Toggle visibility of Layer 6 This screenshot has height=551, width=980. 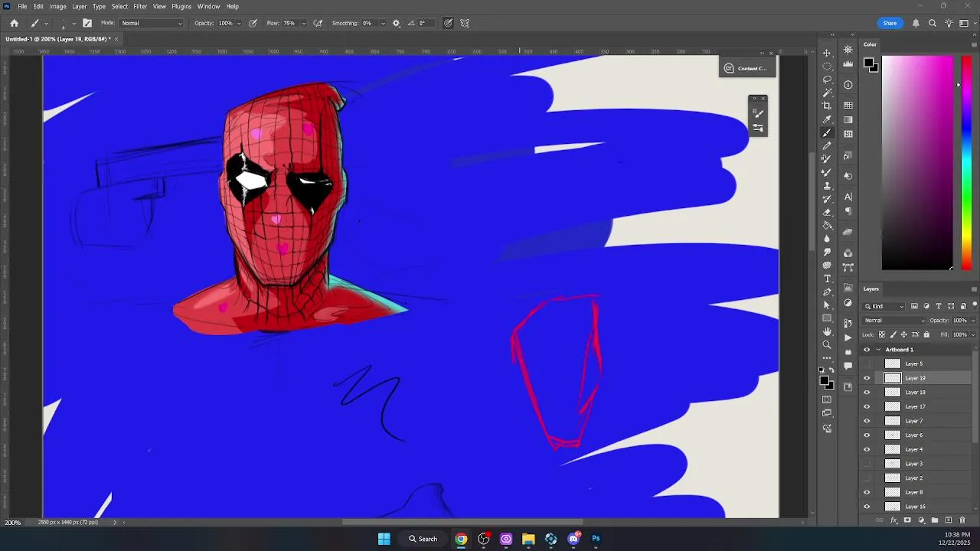[x=867, y=435]
